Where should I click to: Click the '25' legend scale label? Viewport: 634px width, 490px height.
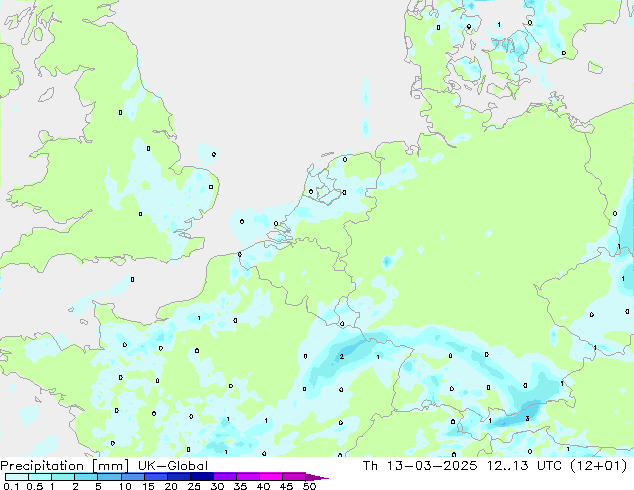click(194, 486)
